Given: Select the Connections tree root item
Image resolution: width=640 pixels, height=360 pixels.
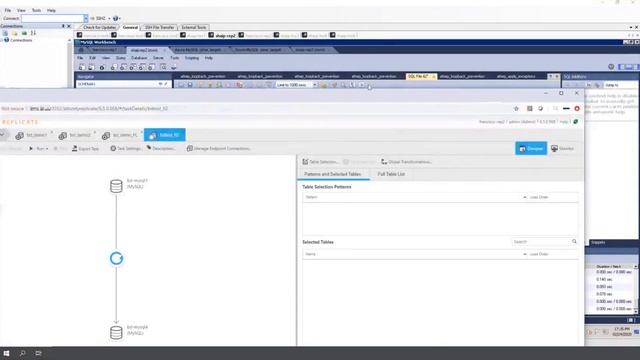Looking at the screenshot, I should click(x=18, y=40).
